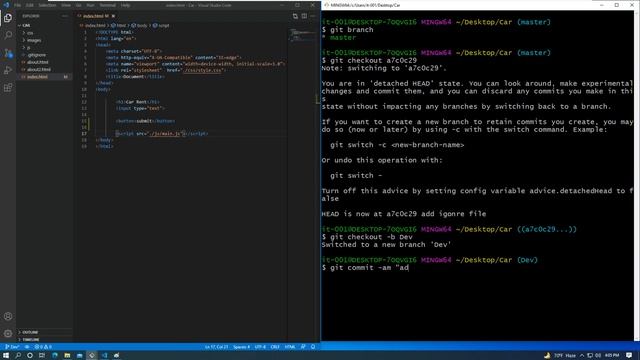
Task: Expand the css folder in Explorer
Action: (x=44, y=33)
